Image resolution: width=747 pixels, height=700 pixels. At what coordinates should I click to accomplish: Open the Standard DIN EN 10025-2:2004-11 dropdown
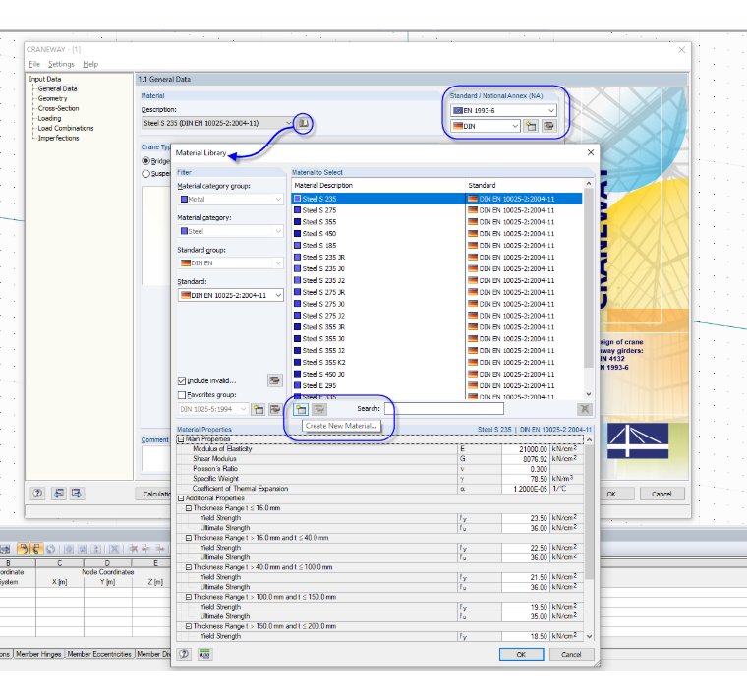pyautogui.click(x=279, y=296)
